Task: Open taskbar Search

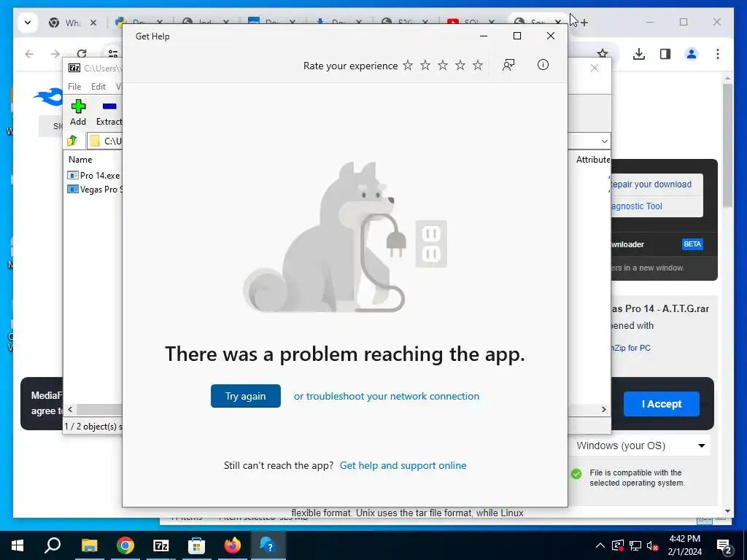Action: pyautogui.click(x=53, y=545)
